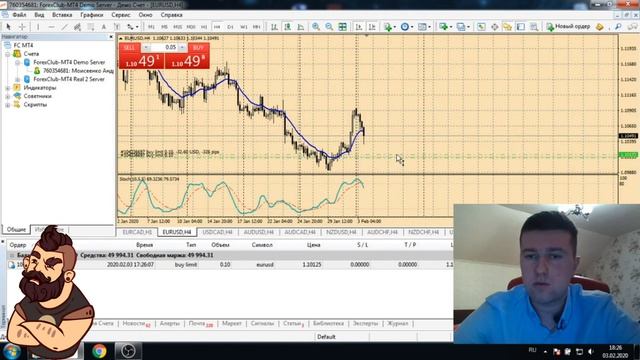This screenshot has height=360, width=640.
Task: Select the cursor arrow tool
Action: 8,27
